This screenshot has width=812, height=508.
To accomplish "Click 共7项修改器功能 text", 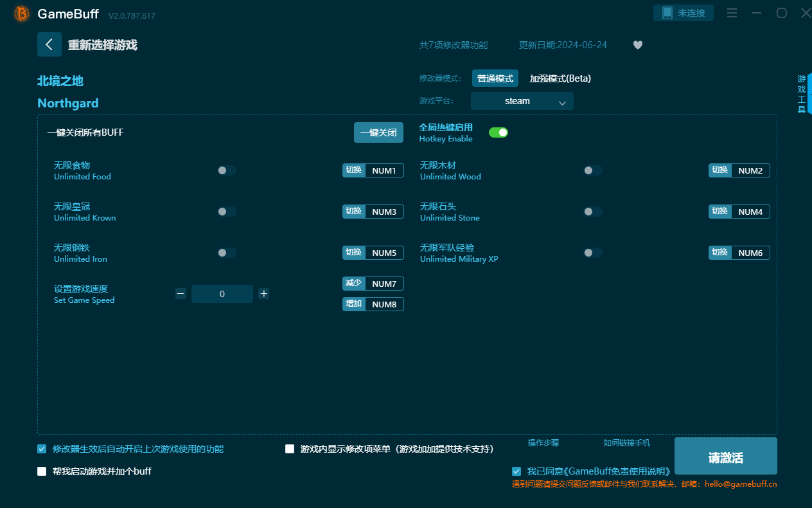I will coord(454,45).
